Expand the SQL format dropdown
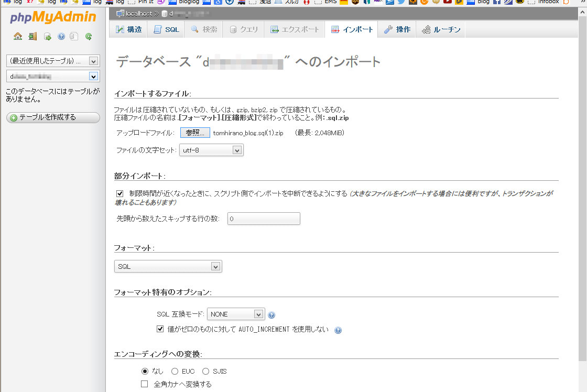 (168, 266)
